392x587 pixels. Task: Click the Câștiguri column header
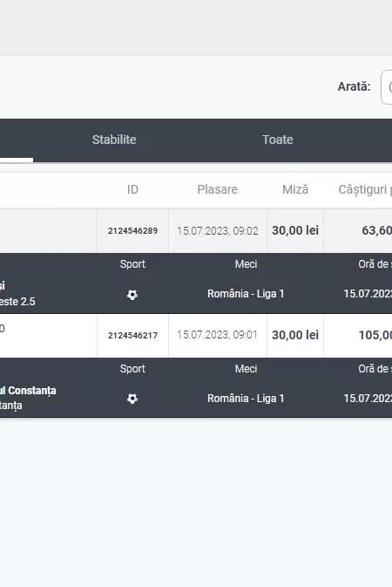click(x=365, y=190)
